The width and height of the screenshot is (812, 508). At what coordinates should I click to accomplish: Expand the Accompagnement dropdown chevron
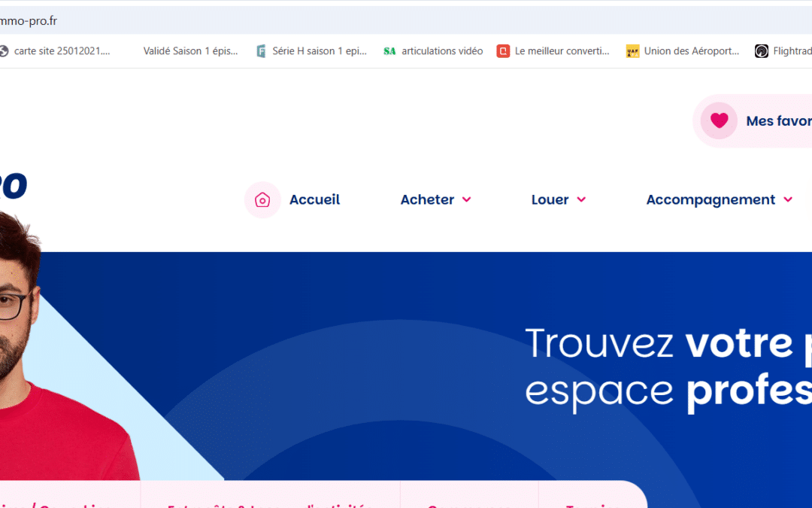[x=787, y=199]
